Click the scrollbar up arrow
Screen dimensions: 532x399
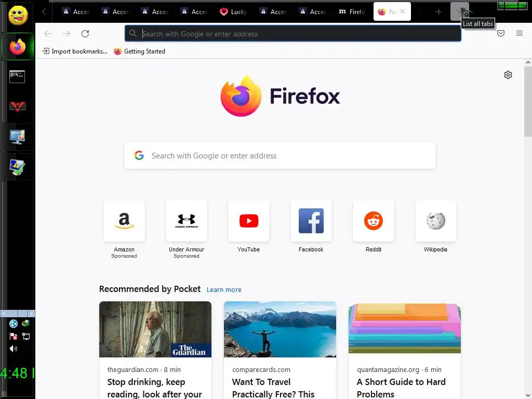(528, 62)
